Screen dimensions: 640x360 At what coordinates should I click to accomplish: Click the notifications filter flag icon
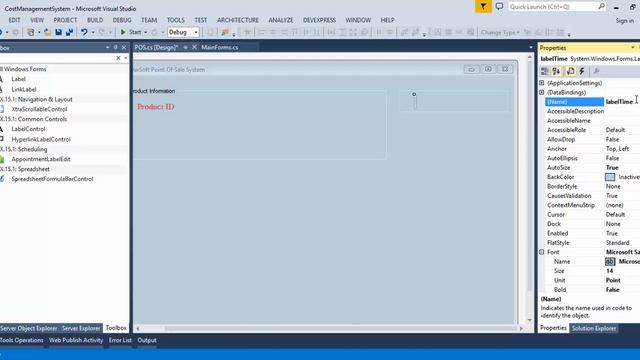click(x=483, y=7)
